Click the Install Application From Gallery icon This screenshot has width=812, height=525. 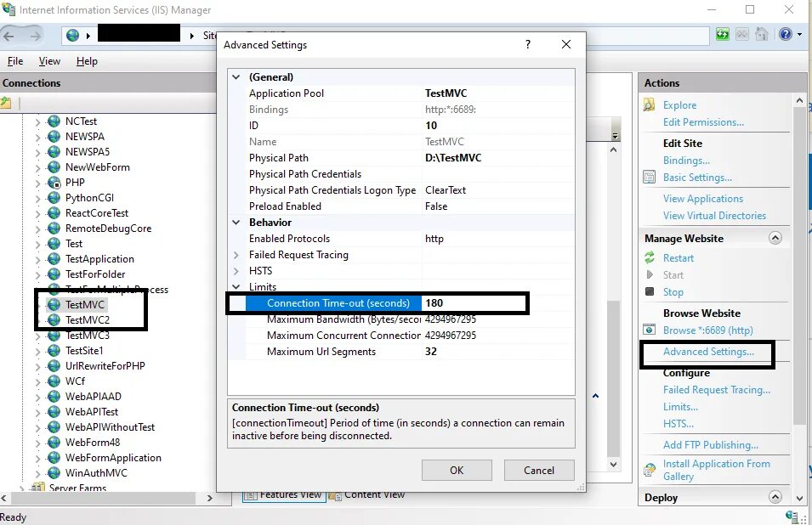pyautogui.click(x=649, y=470)
